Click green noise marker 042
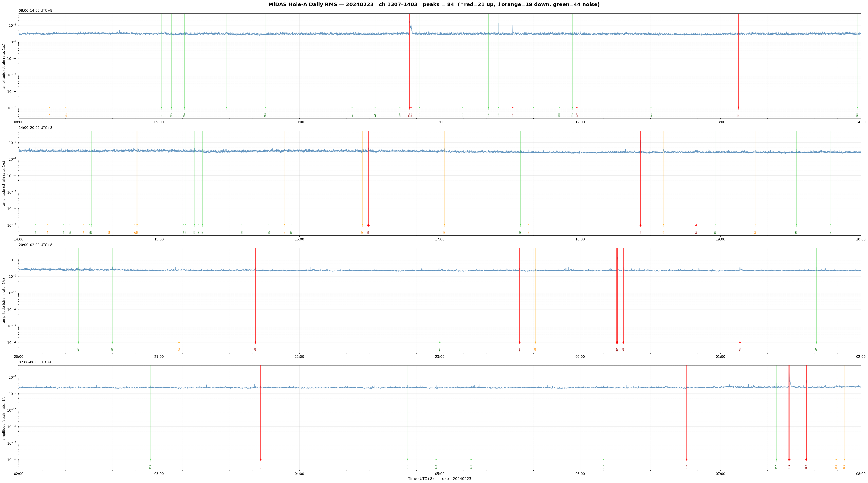The height and width of the screenshot is (483, 868). [269, 225]
